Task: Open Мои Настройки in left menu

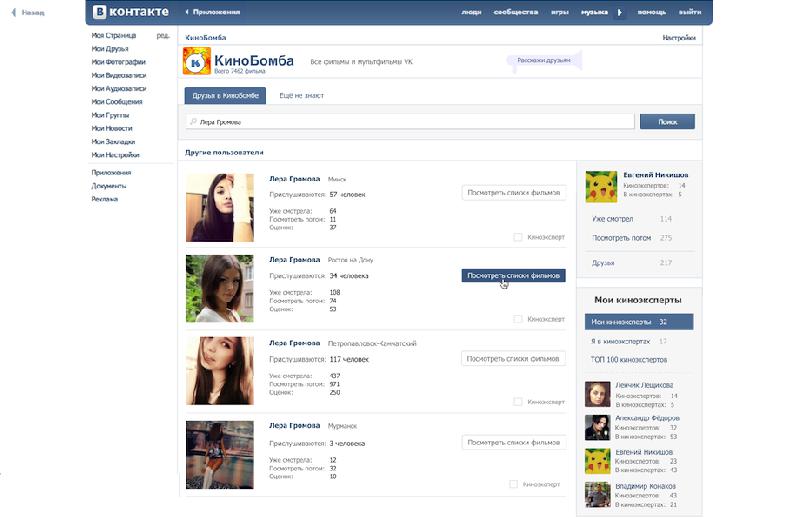Action: pos(115,155)
